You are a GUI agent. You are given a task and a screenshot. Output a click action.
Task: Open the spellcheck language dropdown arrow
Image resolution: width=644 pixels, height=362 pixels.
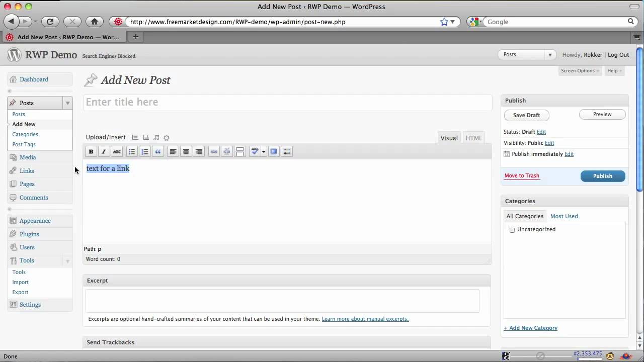point(263,151)
